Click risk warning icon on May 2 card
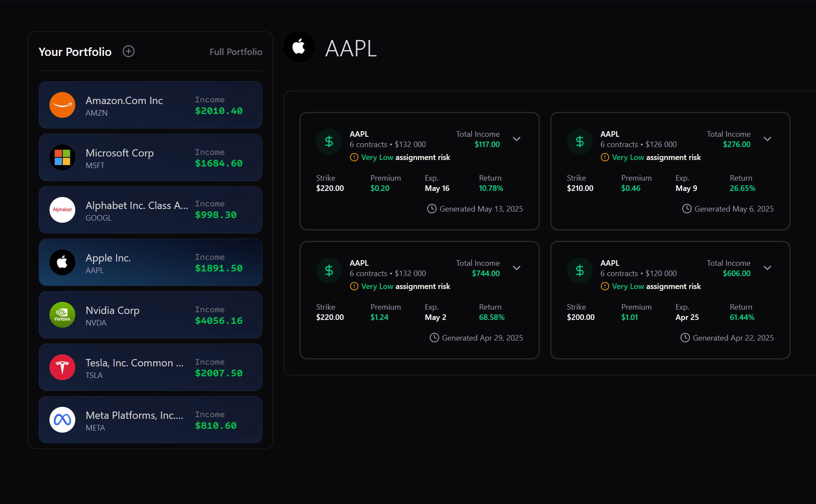Image resolution: width=816 pixels, height=504 pixels. 354,286
